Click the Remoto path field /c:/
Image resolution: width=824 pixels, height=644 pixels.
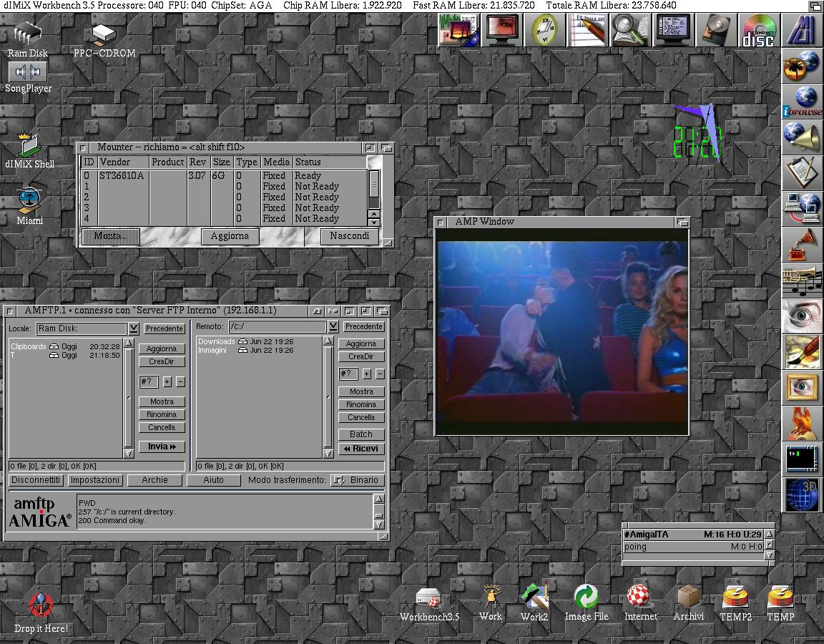click(x=277, y=326)
